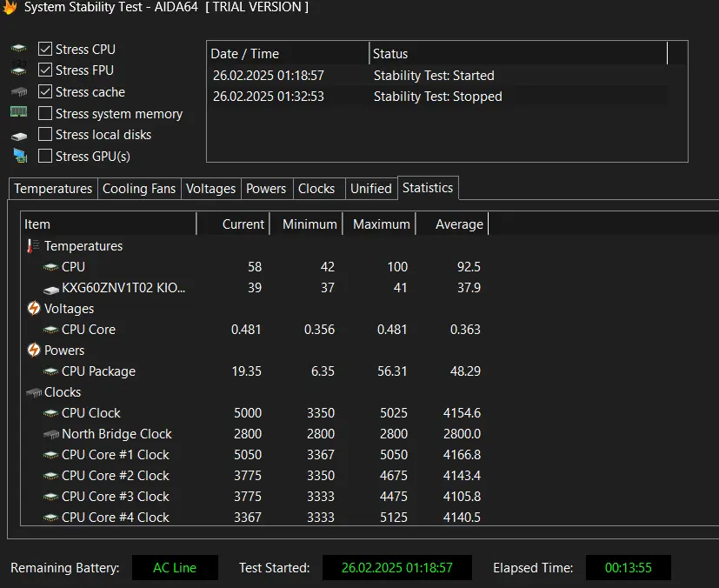Click North Bridge Clock label
The image size is (719, 588).
pyautogui.click(x=117, y=434)
